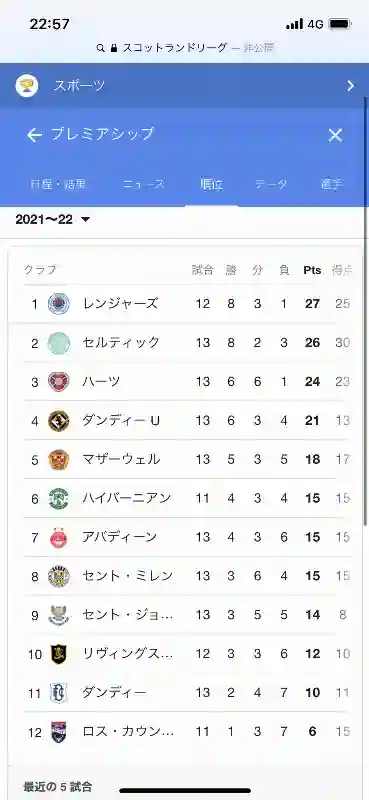Image resolution: width=369 pixels, height=800 pixels.
Task: Select the 選手 tab
Action: (332, 184)
